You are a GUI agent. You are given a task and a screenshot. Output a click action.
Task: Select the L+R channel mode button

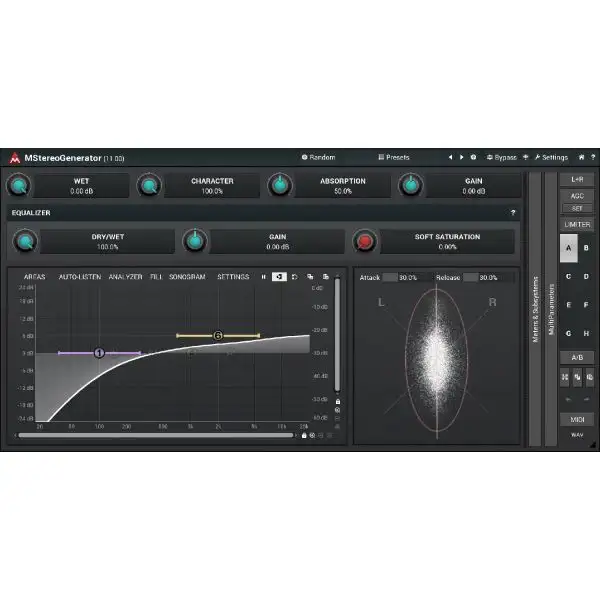577,179
